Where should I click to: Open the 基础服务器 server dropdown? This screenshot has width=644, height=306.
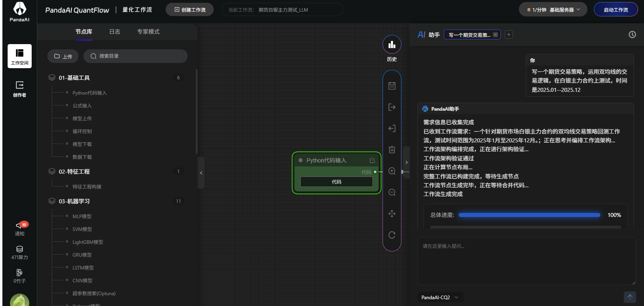pyautogui.click(x=553, y=10)
